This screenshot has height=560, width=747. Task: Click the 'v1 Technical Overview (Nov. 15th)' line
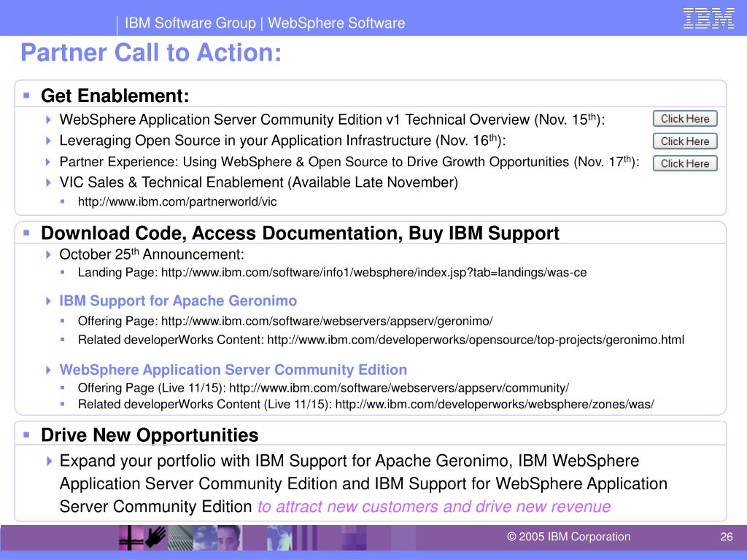[x=332, y=119]
